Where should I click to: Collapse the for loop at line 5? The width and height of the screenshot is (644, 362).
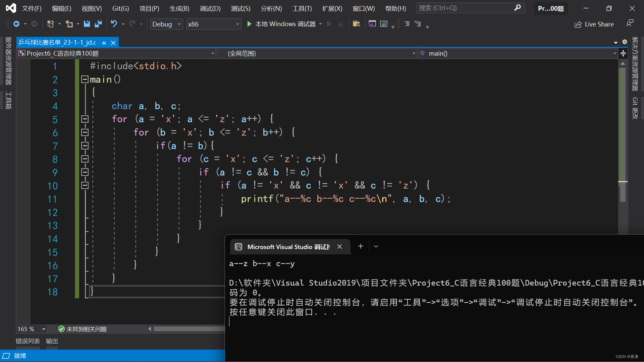tap(85, 119)
